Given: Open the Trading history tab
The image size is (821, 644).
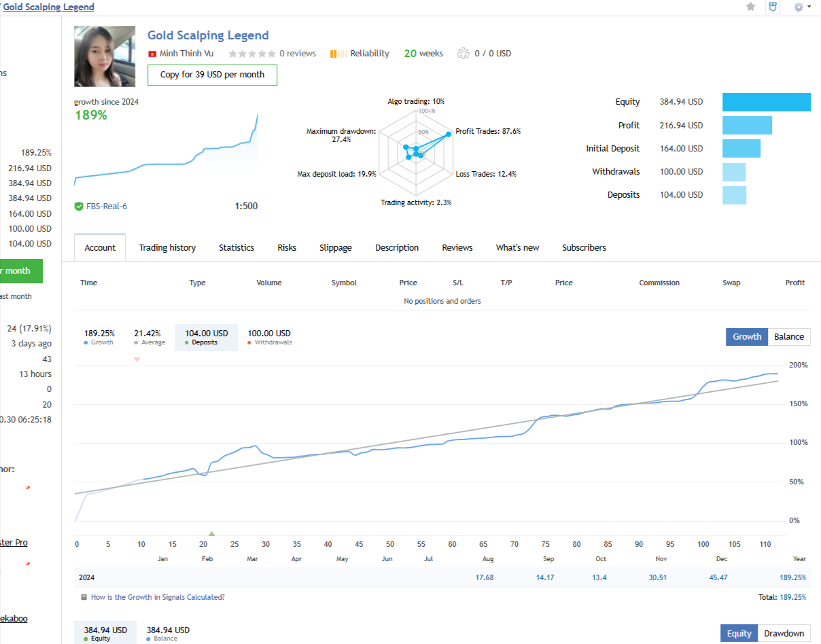Looking at the screenshot, I should click(167, 248).
